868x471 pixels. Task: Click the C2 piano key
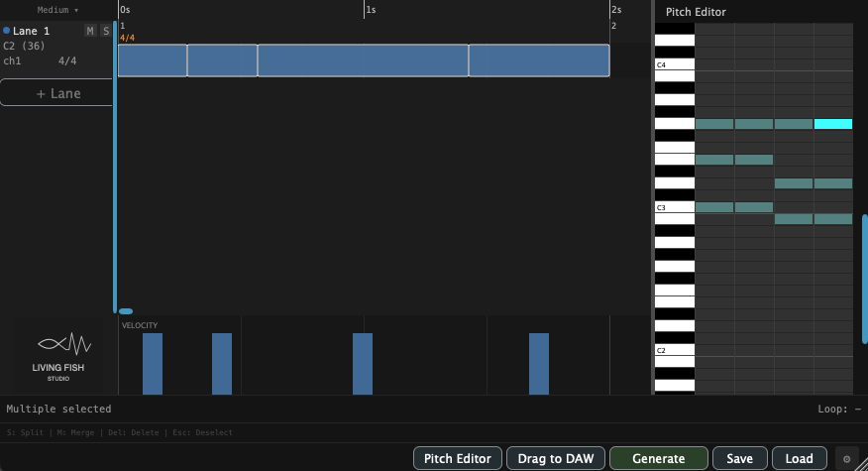tap(674, 350)
